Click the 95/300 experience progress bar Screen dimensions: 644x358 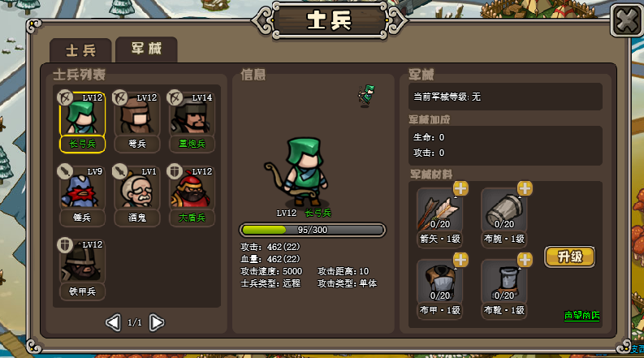[313, 230]
